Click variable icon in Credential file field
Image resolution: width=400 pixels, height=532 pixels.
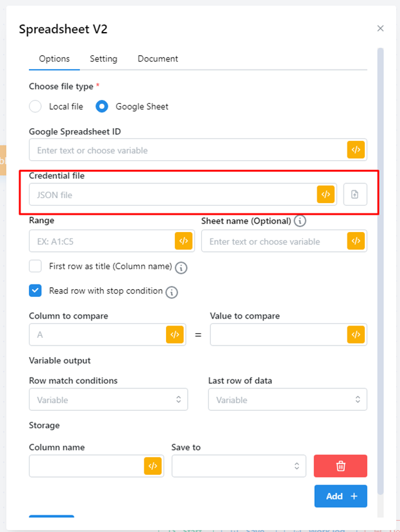click(x=326, y=195)
